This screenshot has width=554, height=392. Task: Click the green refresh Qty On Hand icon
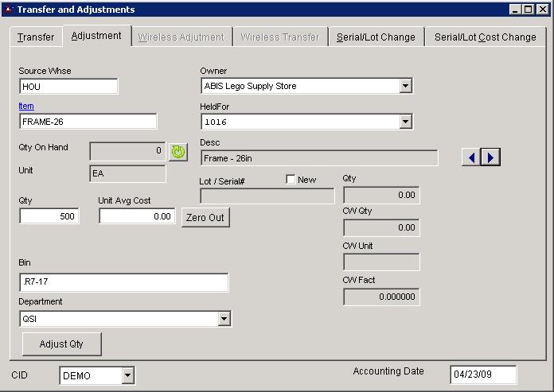[x=178, y=151]
